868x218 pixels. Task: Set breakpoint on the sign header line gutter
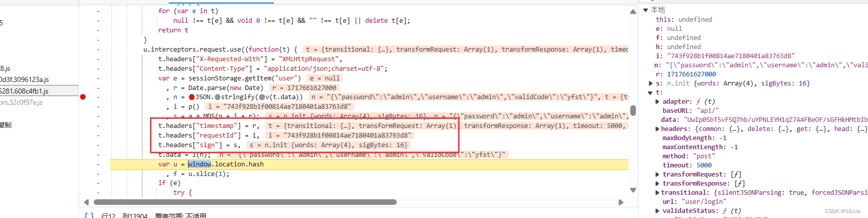(x=98, y=145)
